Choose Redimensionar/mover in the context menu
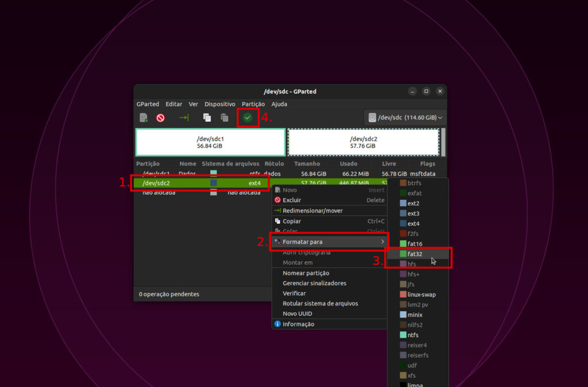588x387 pixels. (330, 211)
